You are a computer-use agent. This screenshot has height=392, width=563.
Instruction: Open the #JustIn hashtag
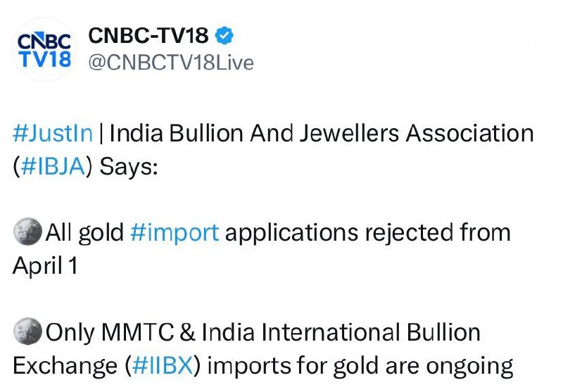pyautogui.click(x=53, y=132)
